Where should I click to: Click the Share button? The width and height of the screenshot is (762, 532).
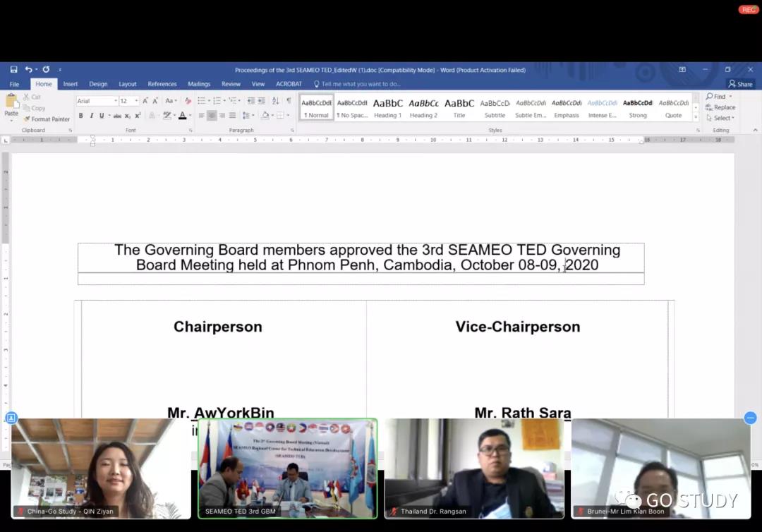(x=740, y=84)
